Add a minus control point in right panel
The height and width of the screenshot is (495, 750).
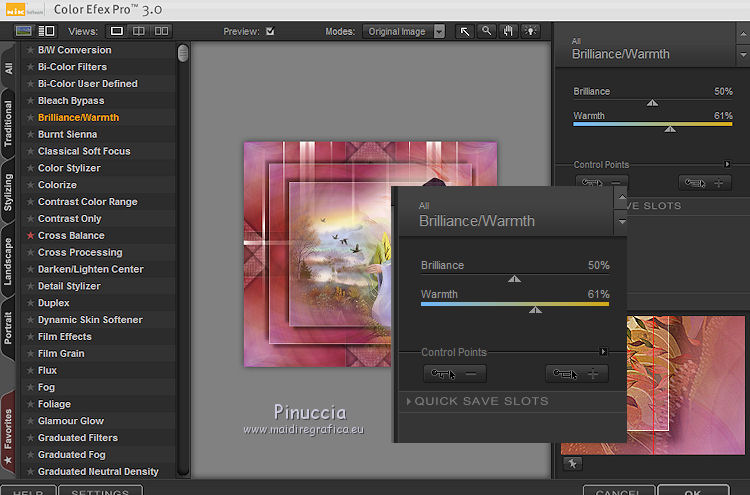pyautogui.click(x=602, y=182)
